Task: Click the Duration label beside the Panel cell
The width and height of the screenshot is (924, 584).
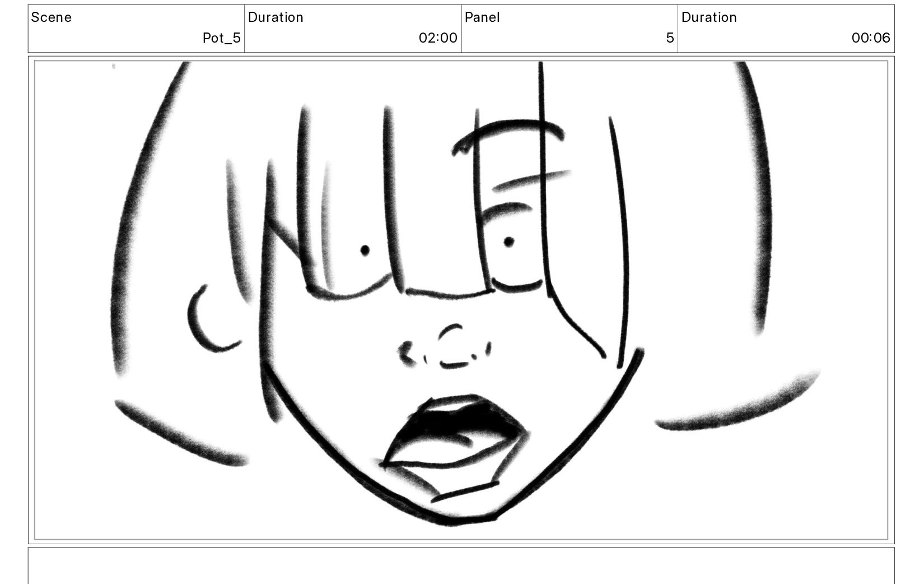Action: click(x=709, y=17)
